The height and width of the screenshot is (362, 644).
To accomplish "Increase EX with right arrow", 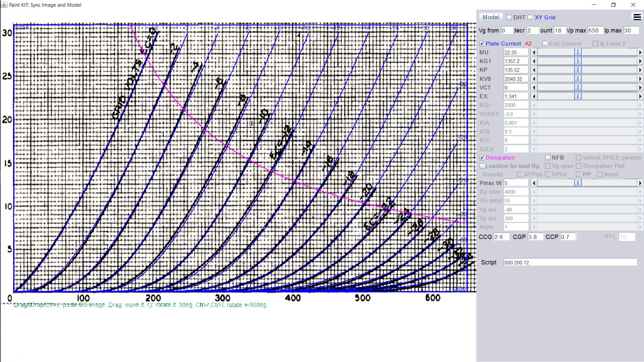I will (640, 96).
